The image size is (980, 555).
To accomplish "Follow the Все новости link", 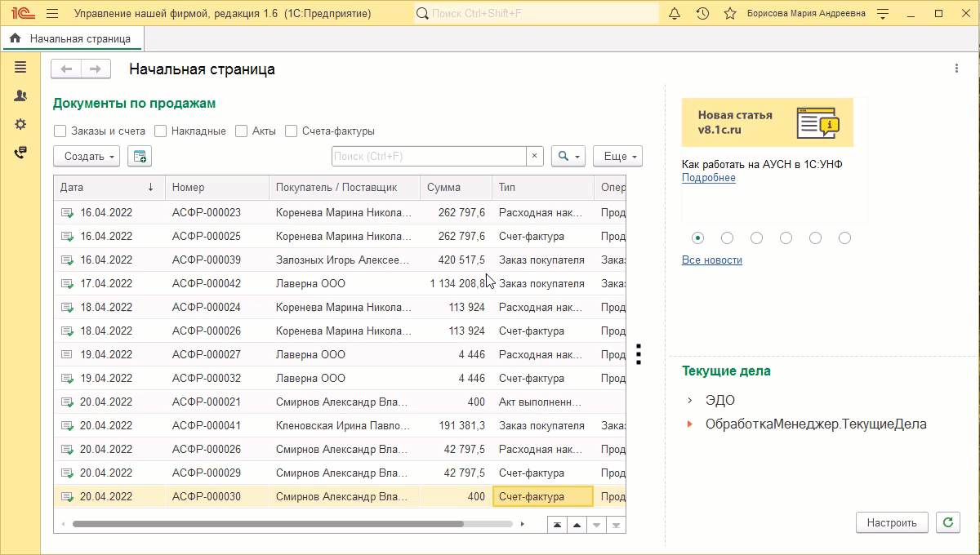I will [712, 260].
